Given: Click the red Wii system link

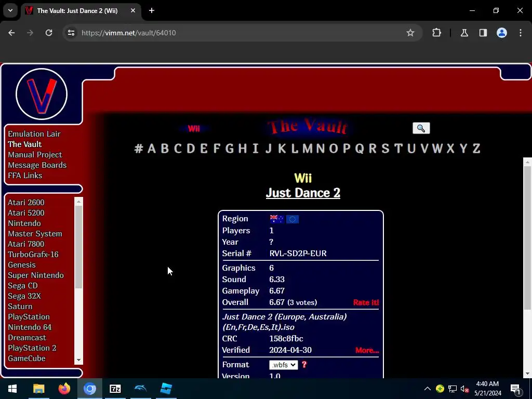Looking at the screenshot, I should (x=194, y=129).
